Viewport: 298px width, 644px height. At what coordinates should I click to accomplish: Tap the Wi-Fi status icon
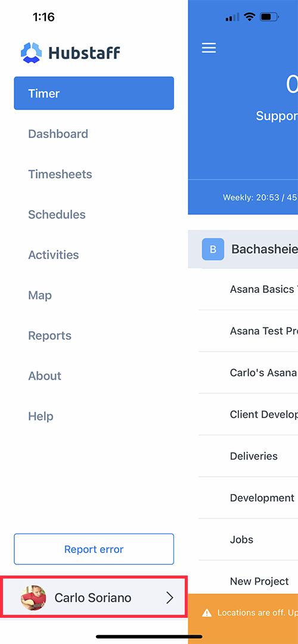pos(249,17)
